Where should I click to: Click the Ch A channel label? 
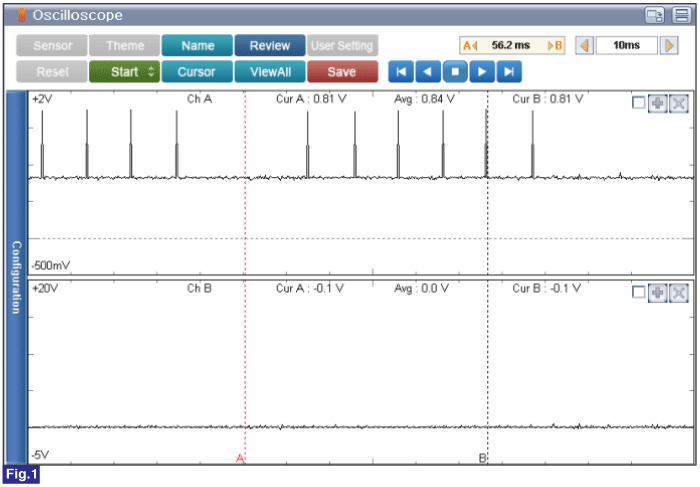point(199,99)
